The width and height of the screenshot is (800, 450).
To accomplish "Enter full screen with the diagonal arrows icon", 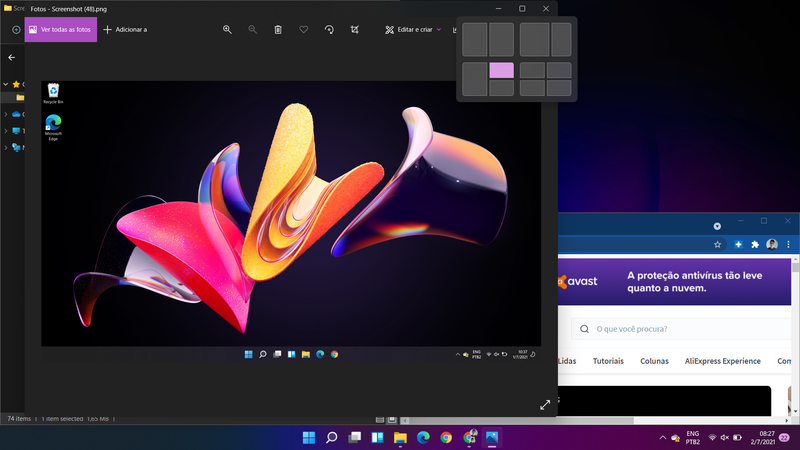I will point(545,405).
